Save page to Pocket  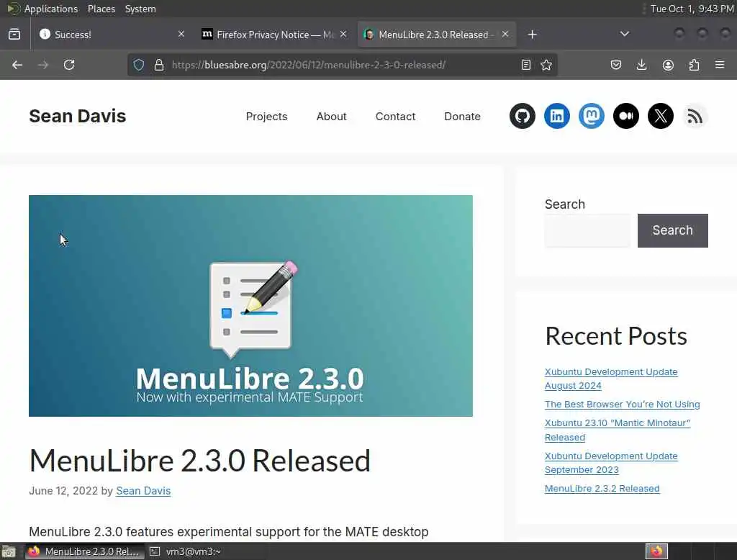click(616, 65)
